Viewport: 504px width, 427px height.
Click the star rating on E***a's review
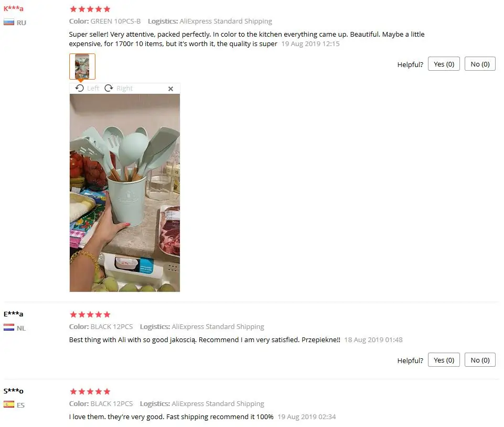click(90, 314)
